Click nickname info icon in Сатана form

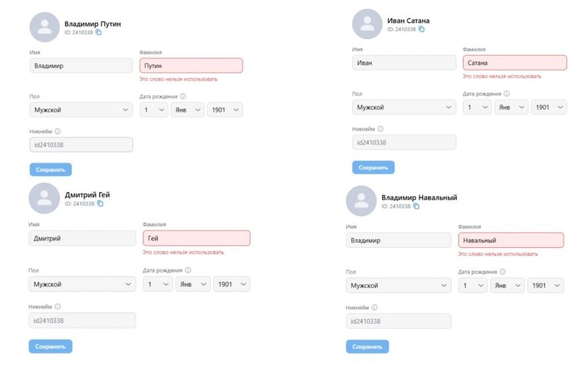[380, 129]
